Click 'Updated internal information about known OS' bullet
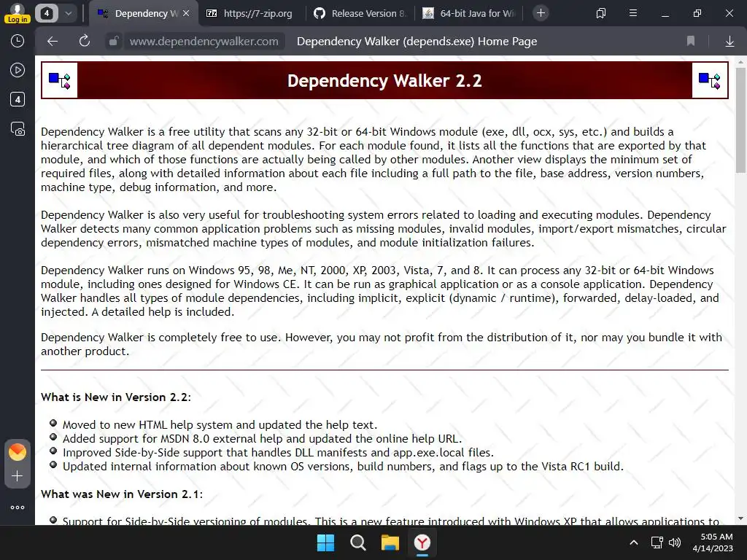 coord(343,466)
